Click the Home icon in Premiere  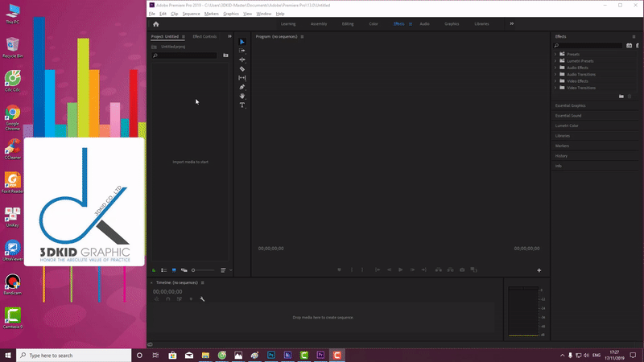155,24
